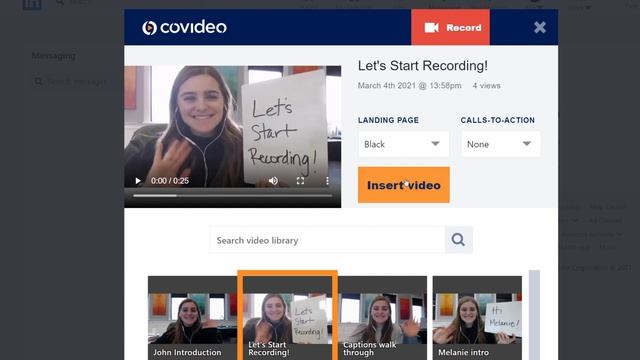Select the Melanie intro thumbnail
Image resolution: width=640 pixels, height=360 pixels.
tap(477, 318)
